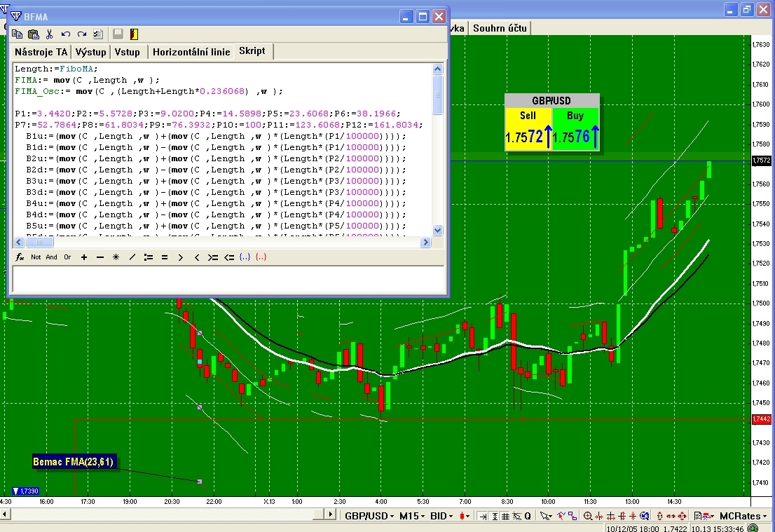Open the GBP/USD symbol dropdown
This screenshot has width=775, height=532.
coord(369,516)
